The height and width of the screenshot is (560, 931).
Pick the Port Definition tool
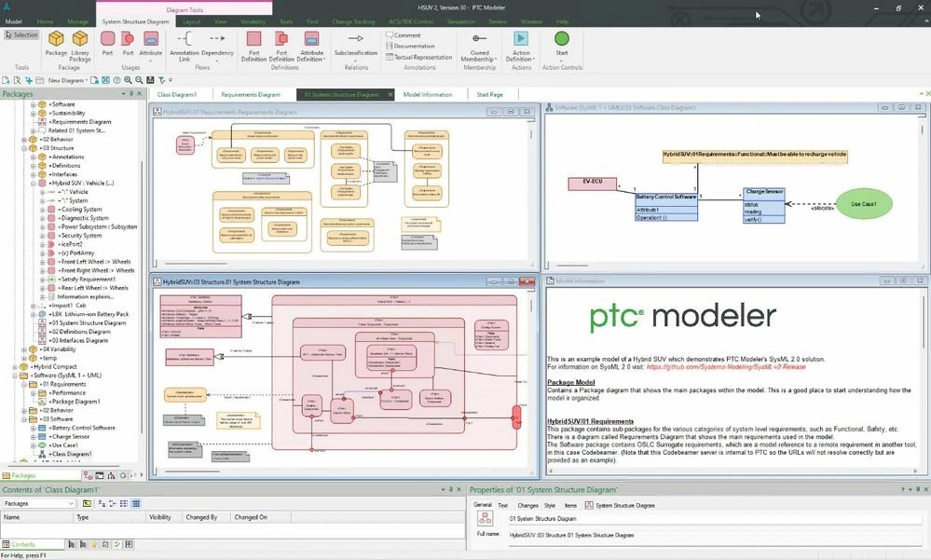click(281, 47)
